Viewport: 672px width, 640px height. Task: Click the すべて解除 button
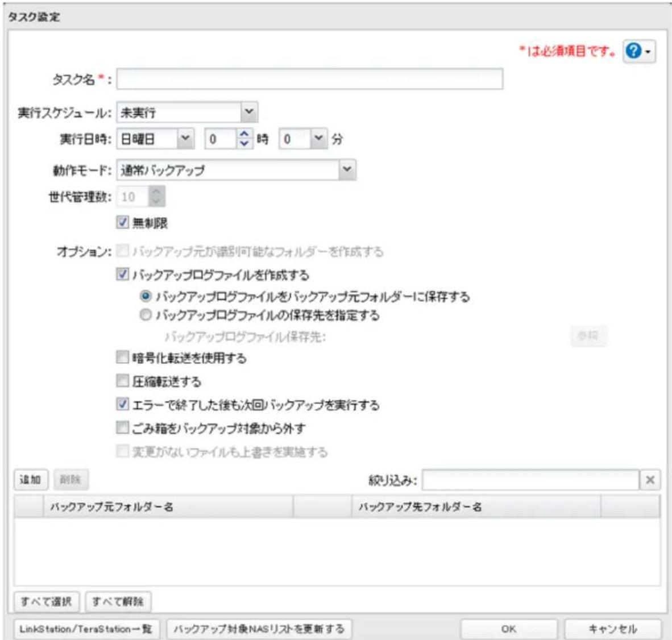(x=118, y=602)
